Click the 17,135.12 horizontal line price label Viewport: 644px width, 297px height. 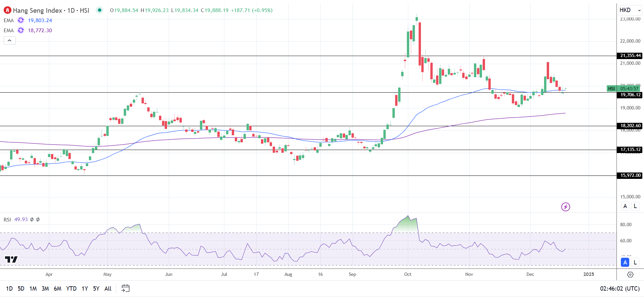(x=630, y=150)
